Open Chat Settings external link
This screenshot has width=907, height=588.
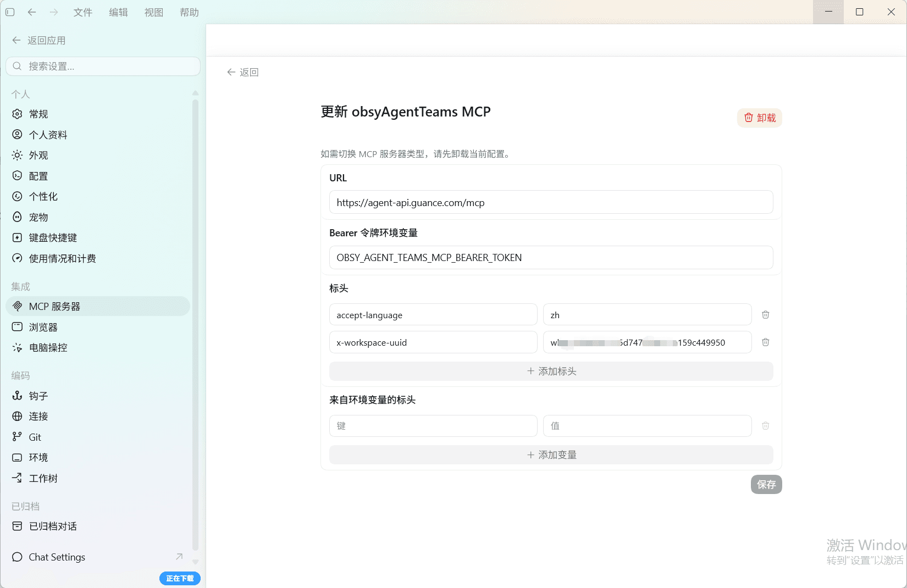98,557
